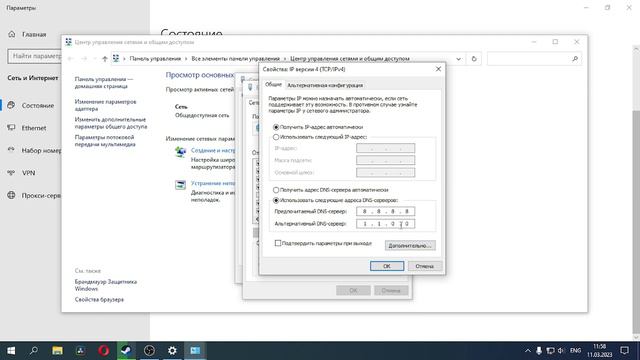The image size is (640, 360).
Task: Open 'Параметры потоковой передачи мультимедиа' link
Action: 105,141
